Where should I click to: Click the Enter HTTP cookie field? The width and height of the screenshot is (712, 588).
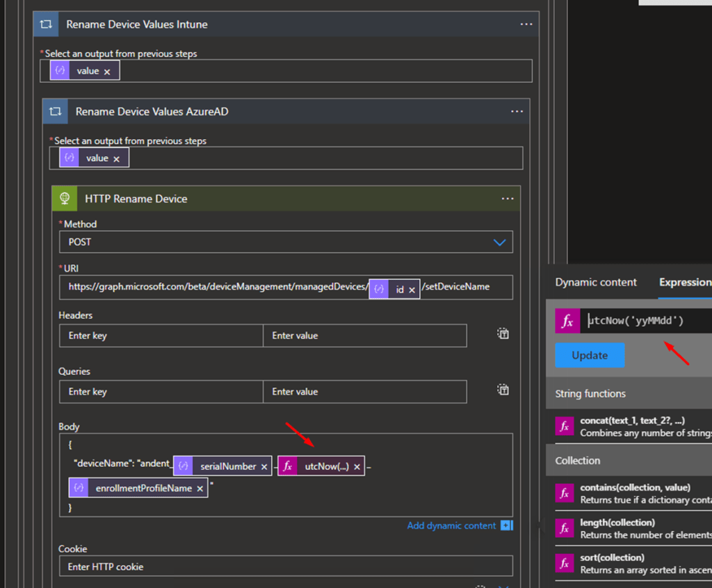286,566
